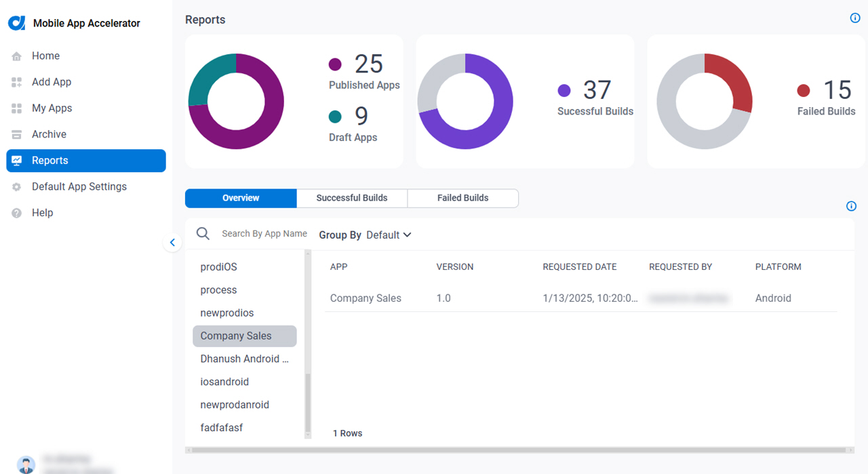Click the Company Sales table cell
Screen dimensions: 868x474
pyautogui.click(x=366, y=298)
